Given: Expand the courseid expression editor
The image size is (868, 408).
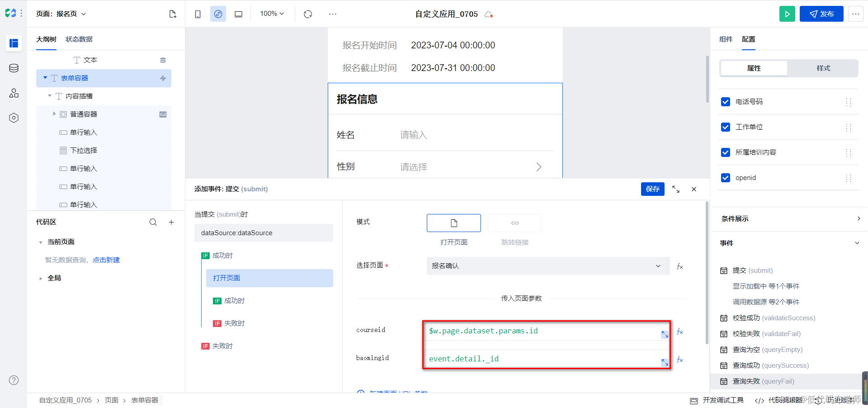Looking at the screenshot, I should [665, 334].
